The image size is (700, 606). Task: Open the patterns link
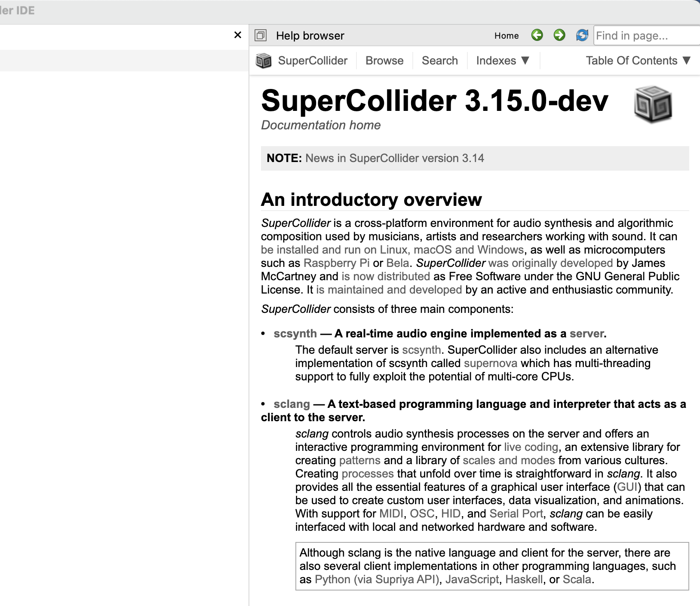pyautogui.click(x=360, y=460)
